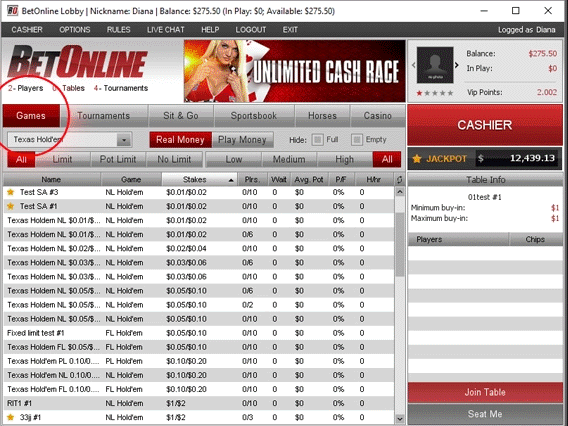
Task: Toggle Hide Full tables checkbox
Action: (x=318, y=139)
